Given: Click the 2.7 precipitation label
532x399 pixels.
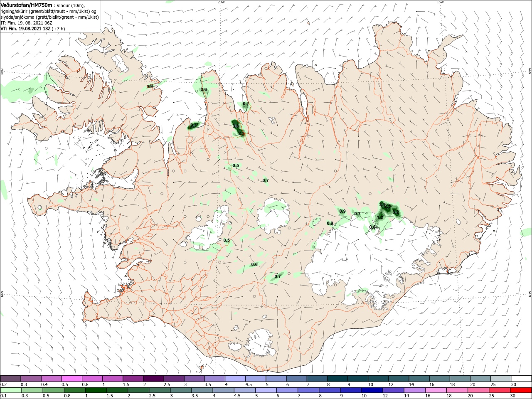Looking at the screenshot, I should 383,204.
